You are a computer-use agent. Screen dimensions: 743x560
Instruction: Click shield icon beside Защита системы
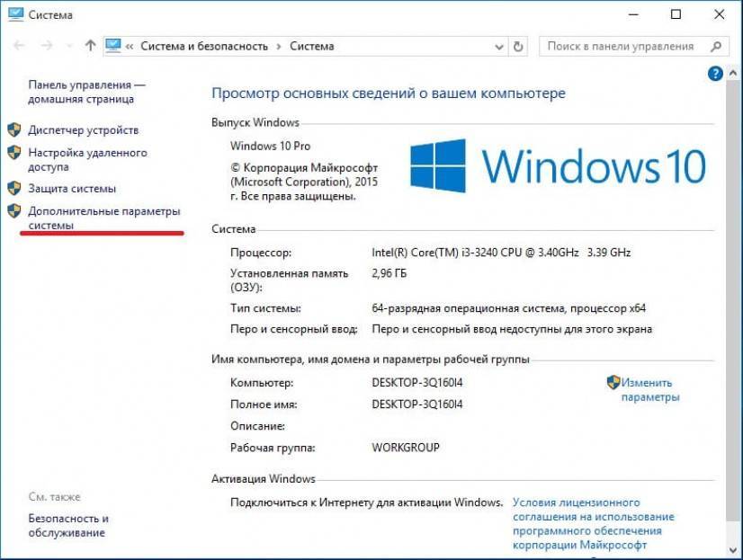pos(14,188)
